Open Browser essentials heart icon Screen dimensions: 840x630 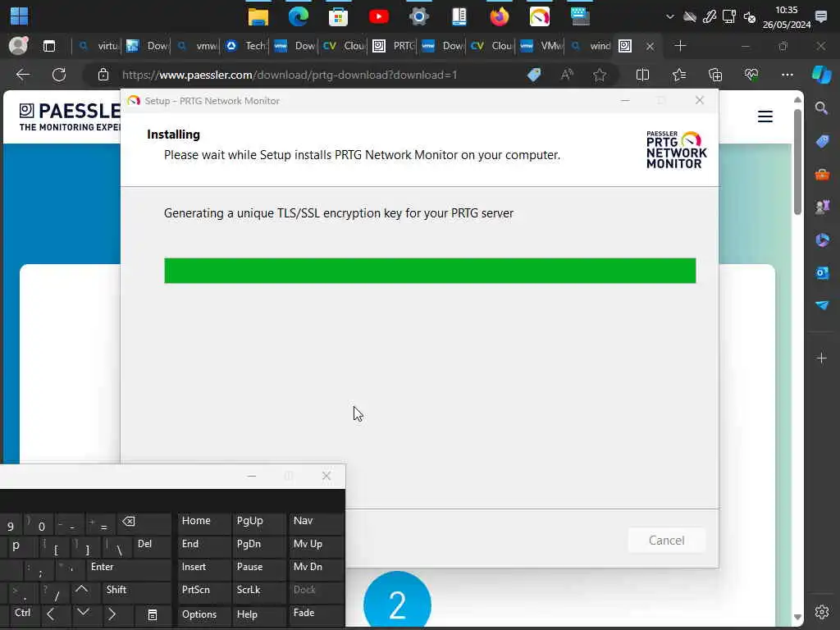tap(751, 75)
